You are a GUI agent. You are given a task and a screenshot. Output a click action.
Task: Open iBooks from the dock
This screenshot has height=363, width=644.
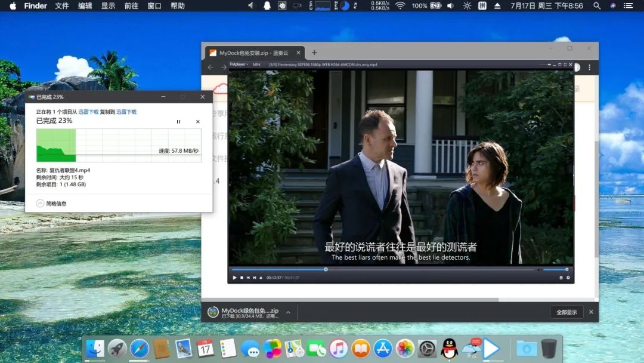pos(361,349)
